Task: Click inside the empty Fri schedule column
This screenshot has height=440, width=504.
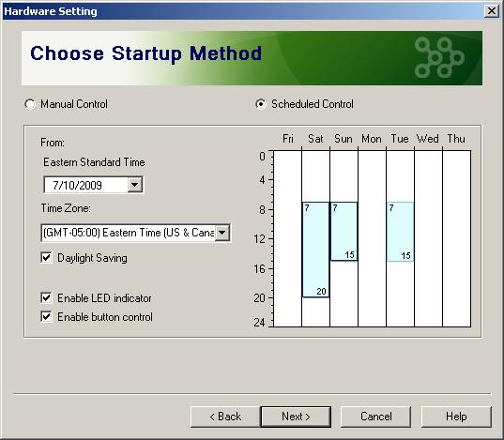Action: pos(287,238)
